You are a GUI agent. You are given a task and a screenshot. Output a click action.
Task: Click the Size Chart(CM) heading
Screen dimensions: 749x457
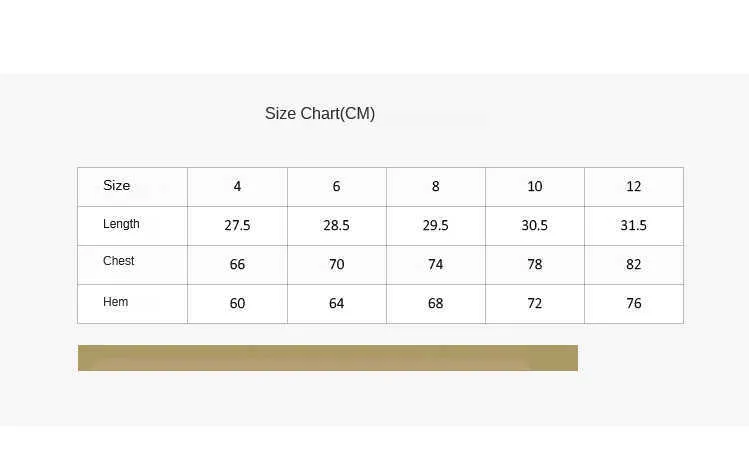(x=320, y=114)
